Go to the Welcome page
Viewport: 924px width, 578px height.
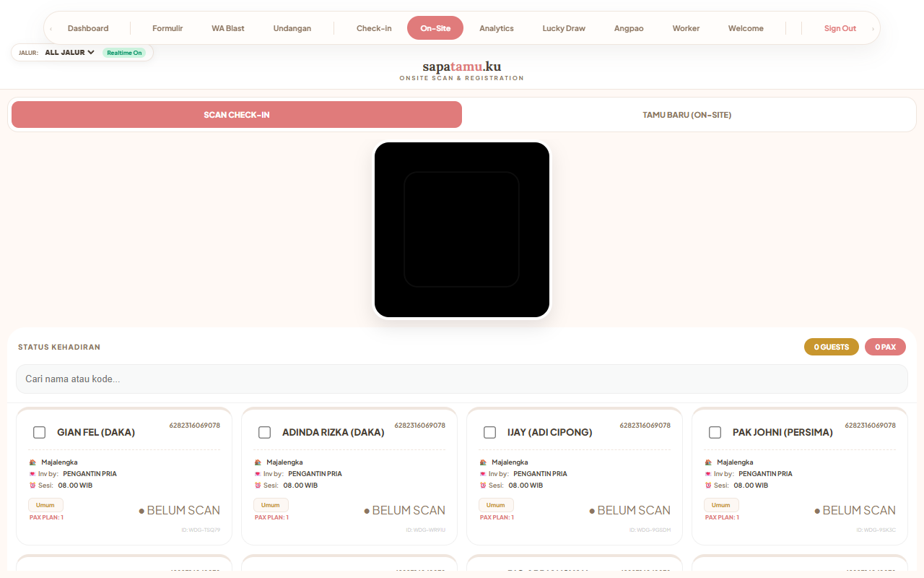point(746,28)
